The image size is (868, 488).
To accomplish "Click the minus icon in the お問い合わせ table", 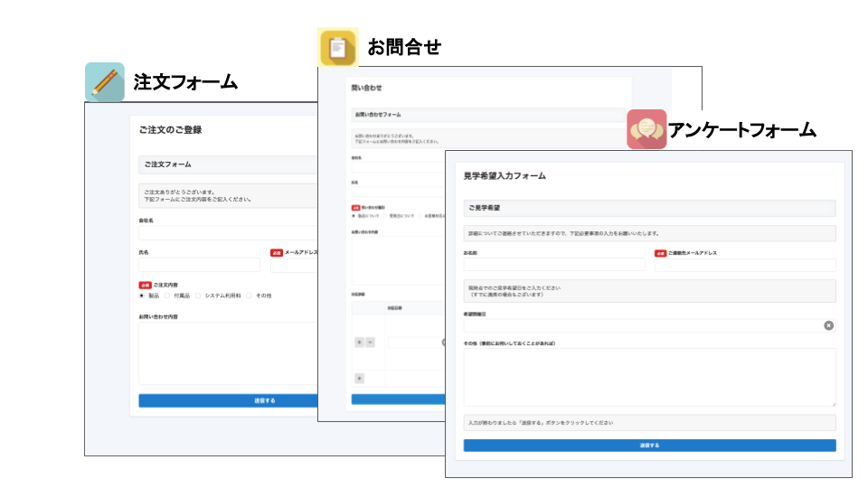I will click(370, 343).
